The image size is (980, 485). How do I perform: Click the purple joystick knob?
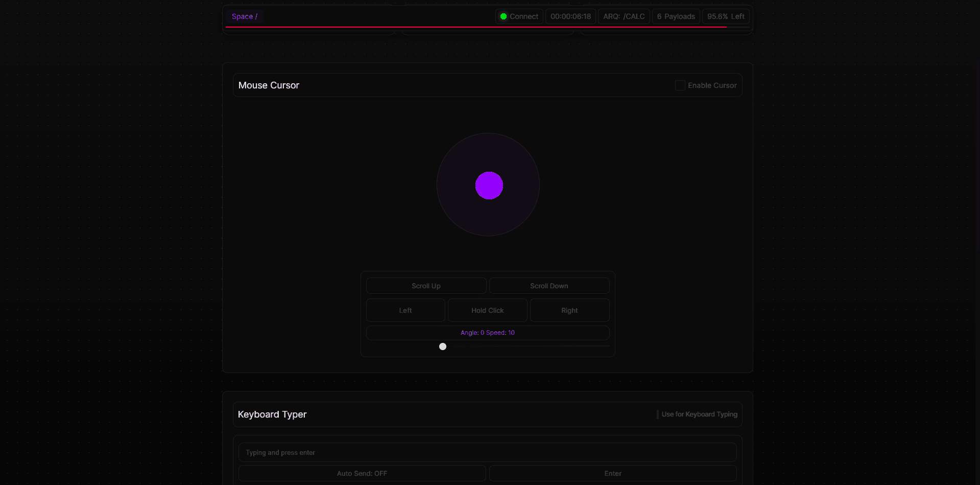489,186
